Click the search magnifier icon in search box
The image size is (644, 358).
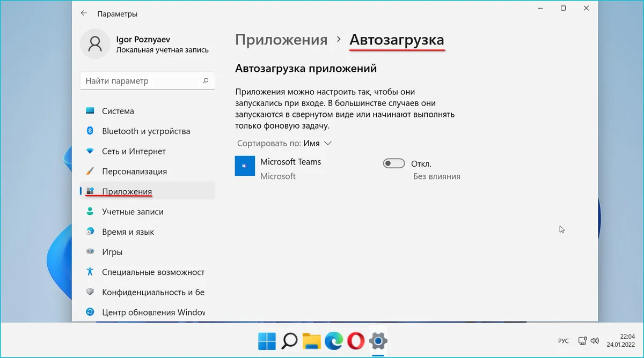pos(206,81)
